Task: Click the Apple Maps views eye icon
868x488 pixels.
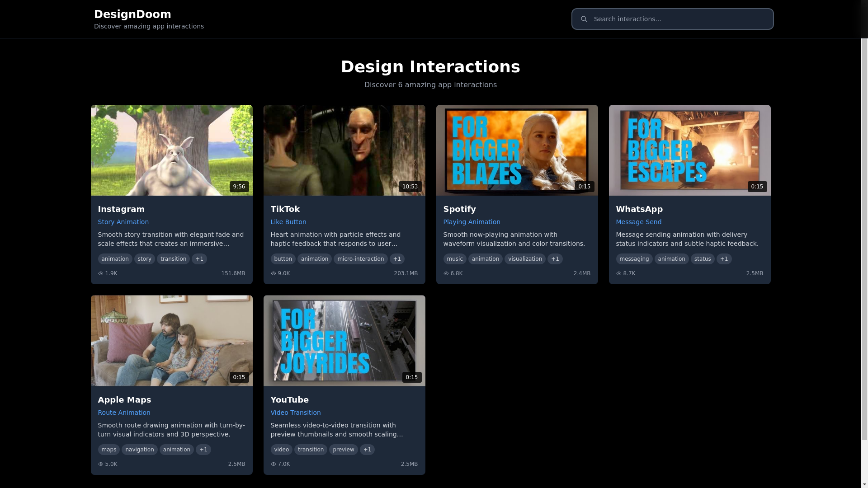Action: (x=101, y=464)
